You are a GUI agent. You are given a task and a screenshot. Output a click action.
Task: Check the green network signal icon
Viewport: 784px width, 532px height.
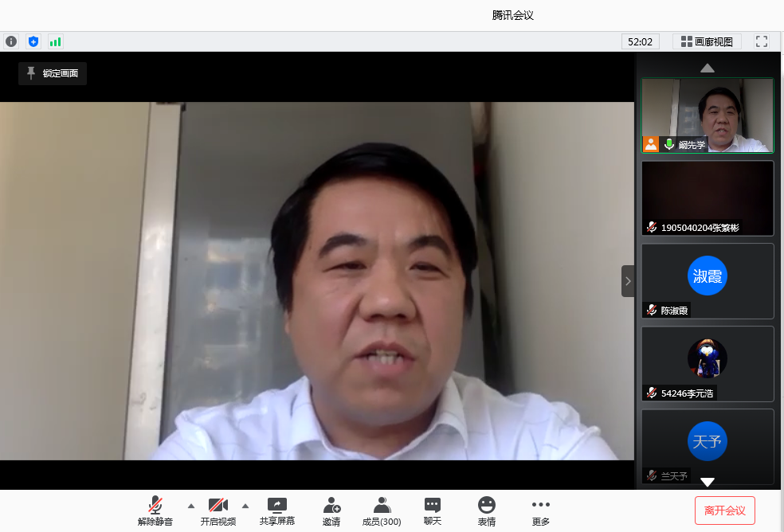[x=55, y=41]
